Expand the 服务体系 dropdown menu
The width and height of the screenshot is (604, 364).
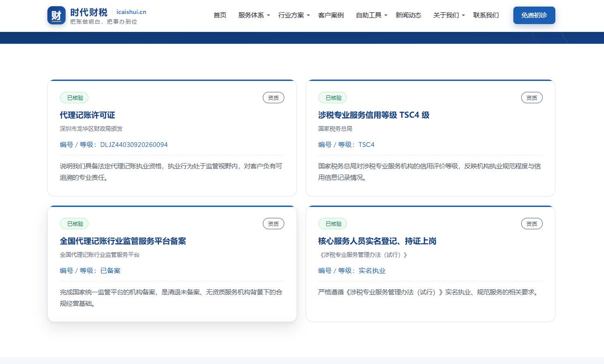pyautogui.click(x=254, y=15)
